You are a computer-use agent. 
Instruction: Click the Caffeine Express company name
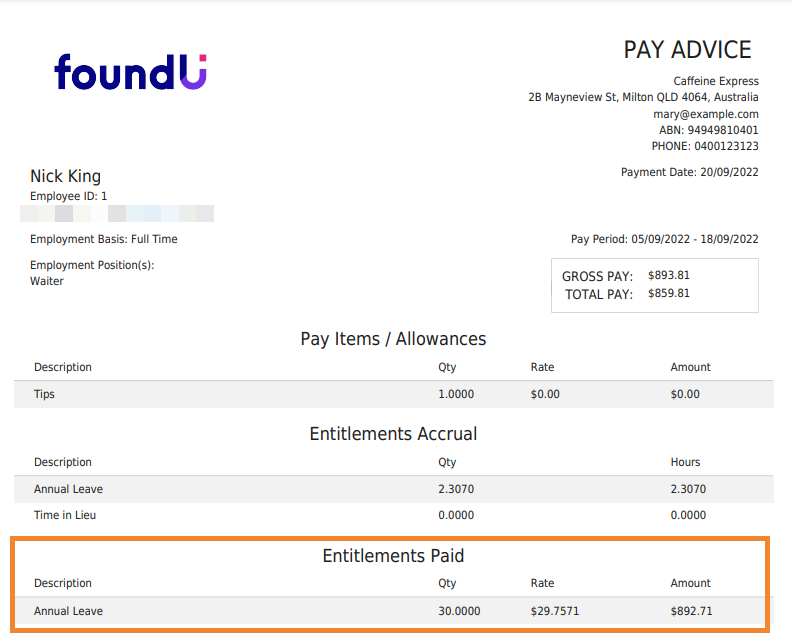coord(715,81)
